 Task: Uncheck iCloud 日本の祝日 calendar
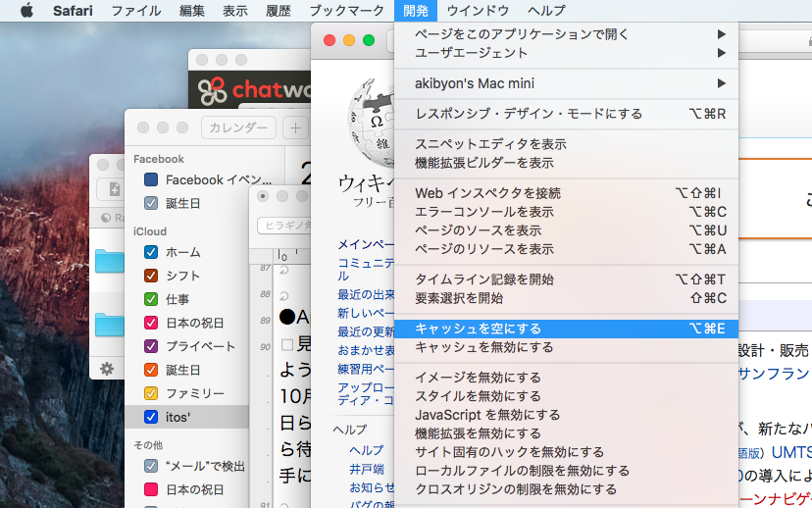point(151,323)
